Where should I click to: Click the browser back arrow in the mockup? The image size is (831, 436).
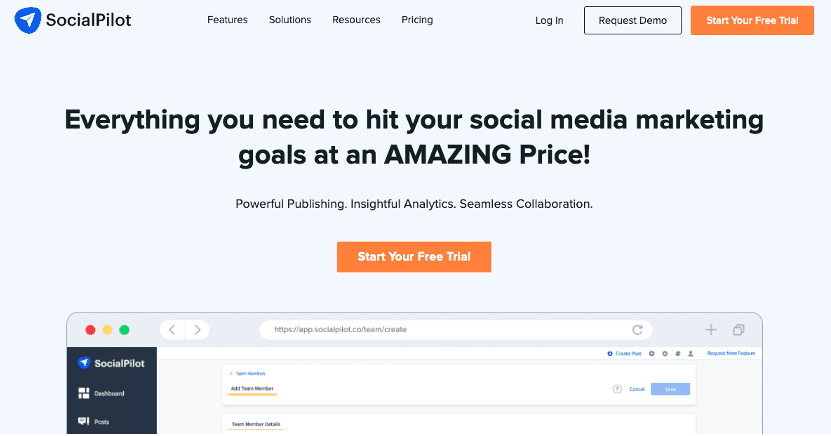(172, 329)
